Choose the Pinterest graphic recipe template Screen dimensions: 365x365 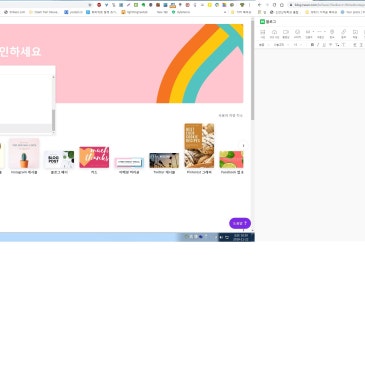[x=199, y=146]
